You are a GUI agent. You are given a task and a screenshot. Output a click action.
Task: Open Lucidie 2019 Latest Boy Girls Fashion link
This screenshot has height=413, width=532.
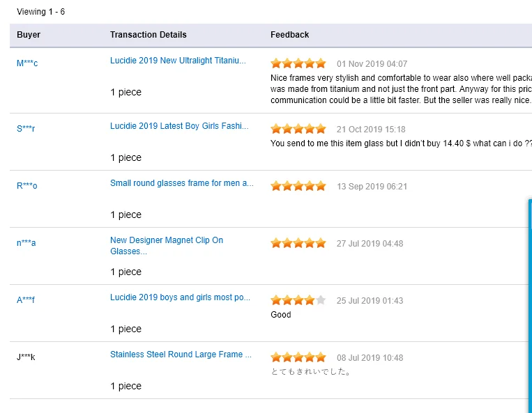pyautogui.click(x=179, y=126)
